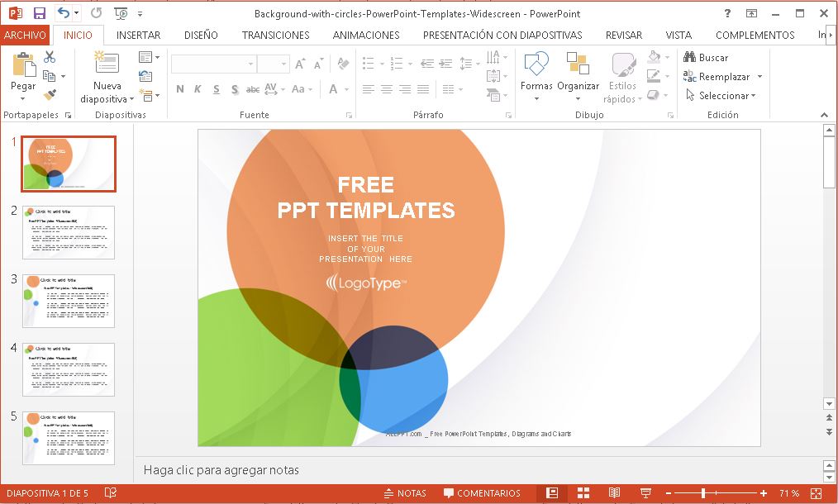This screenshot has height=504, width=838.
Task: Expand the Organizar menu
Action: (x=578, y=77)
